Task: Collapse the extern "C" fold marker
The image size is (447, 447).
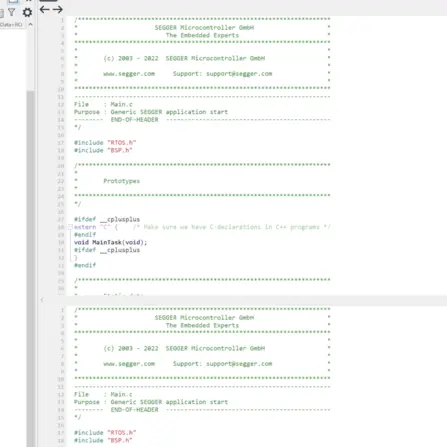Action: (70, 227)
